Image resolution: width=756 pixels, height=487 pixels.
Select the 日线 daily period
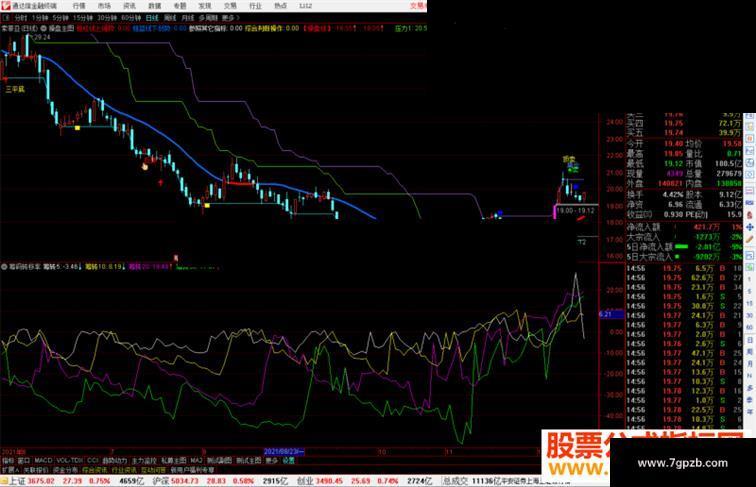pyautogui.click(x=152, y=18)
